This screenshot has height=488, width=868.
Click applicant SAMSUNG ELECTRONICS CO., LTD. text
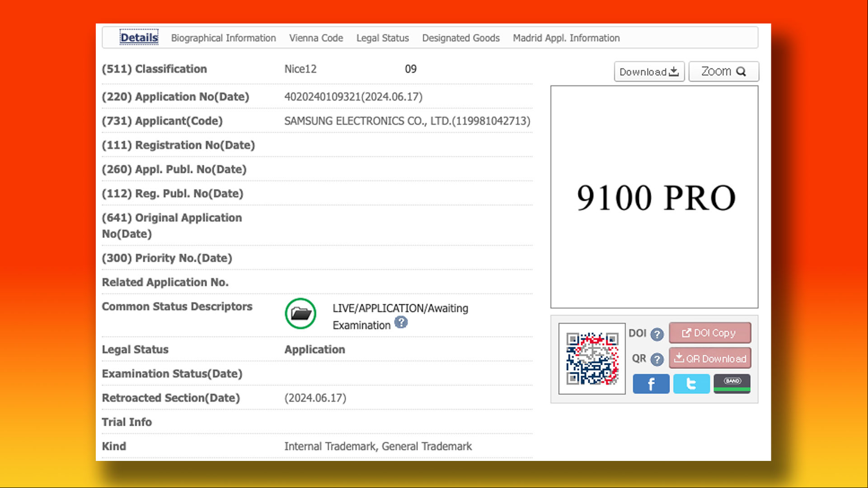coord(407,121)
